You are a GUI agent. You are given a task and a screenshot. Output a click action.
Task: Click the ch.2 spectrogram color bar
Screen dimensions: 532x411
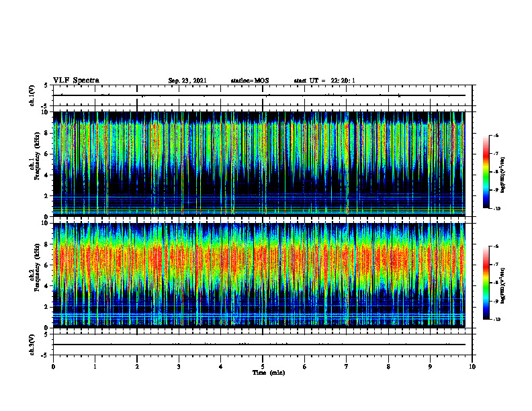point(486,283)
